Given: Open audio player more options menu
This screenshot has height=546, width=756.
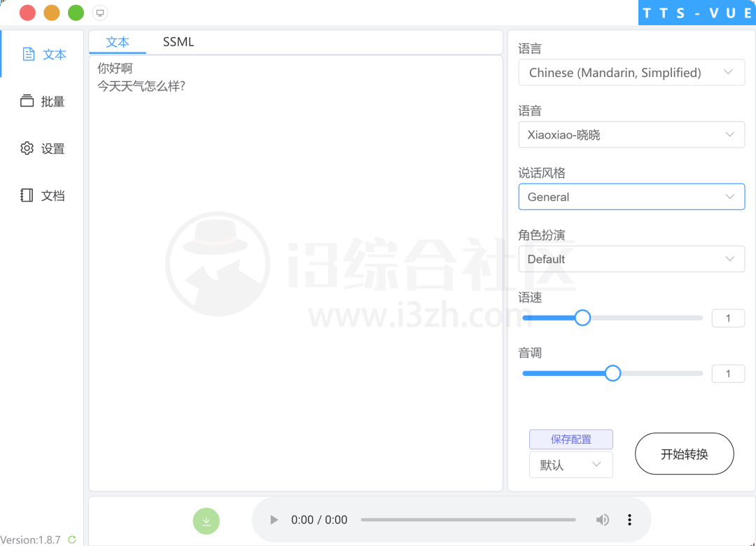Looking at the screenshot, I should pos(629,520).
